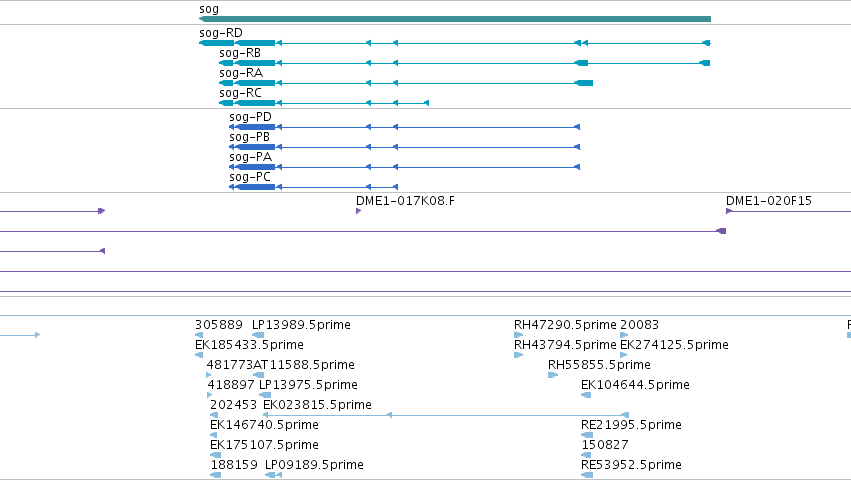Select the sog-RA transcript label
851x480 pixels.
[241, 73]
